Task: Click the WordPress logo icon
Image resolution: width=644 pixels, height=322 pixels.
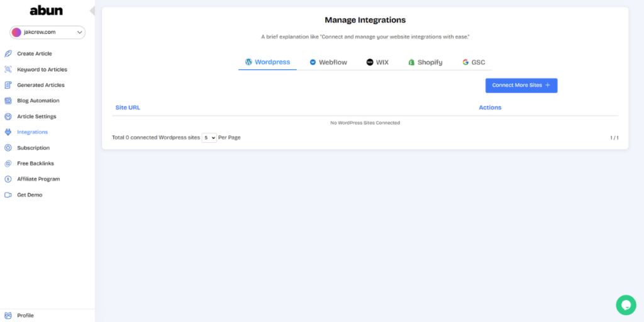Action: tap(248, 62)
